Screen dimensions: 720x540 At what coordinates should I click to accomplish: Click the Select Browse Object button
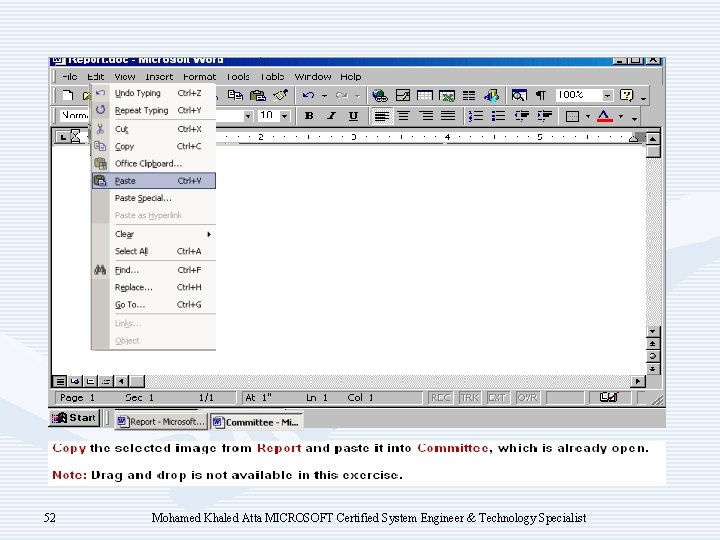point(652,356)
